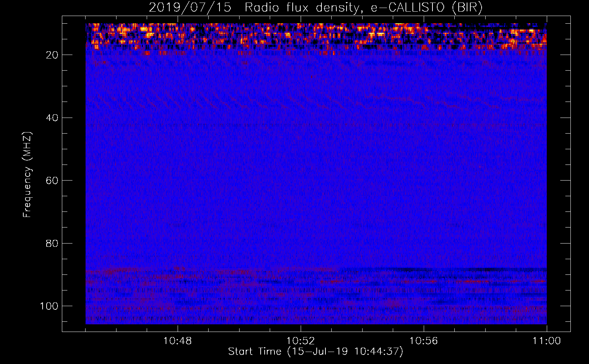Click the 100 MHz frequency tick label
The image size is (589, 364).
click(x=49, y=306)
